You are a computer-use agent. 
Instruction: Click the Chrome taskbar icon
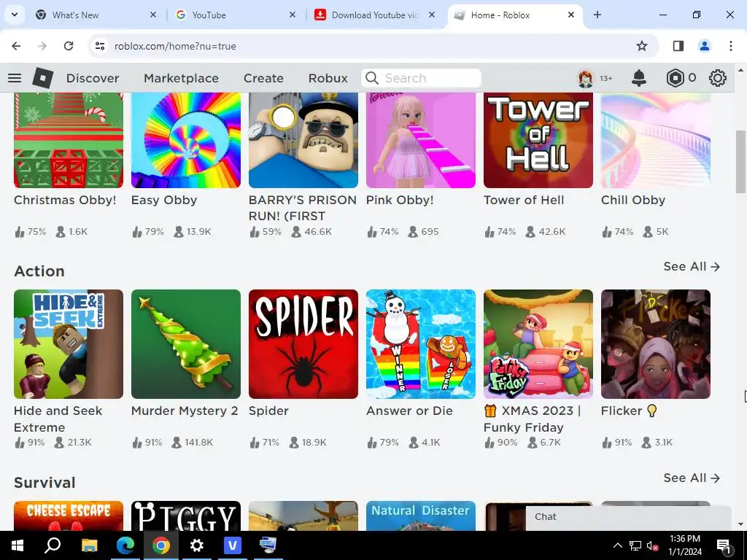[161, 545]
